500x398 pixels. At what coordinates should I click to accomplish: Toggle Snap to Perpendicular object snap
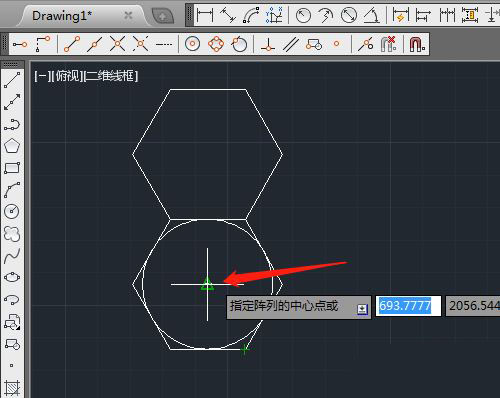pyautogui.click(x=268, y=44)
